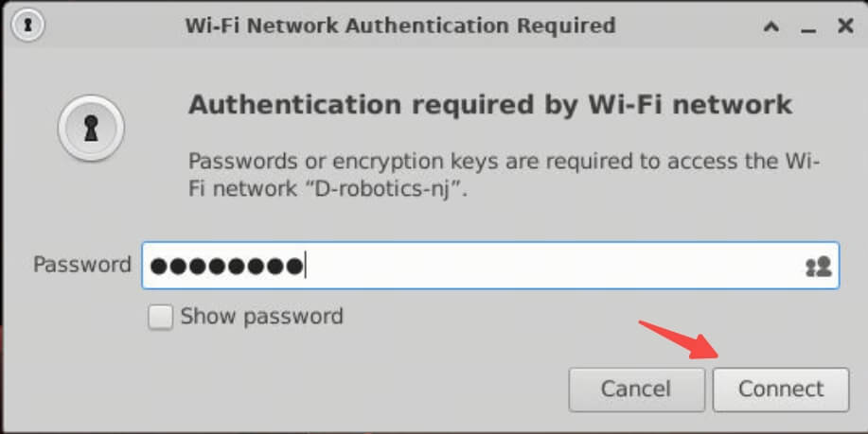Enable the Show password checkbox

pos(161,317)
